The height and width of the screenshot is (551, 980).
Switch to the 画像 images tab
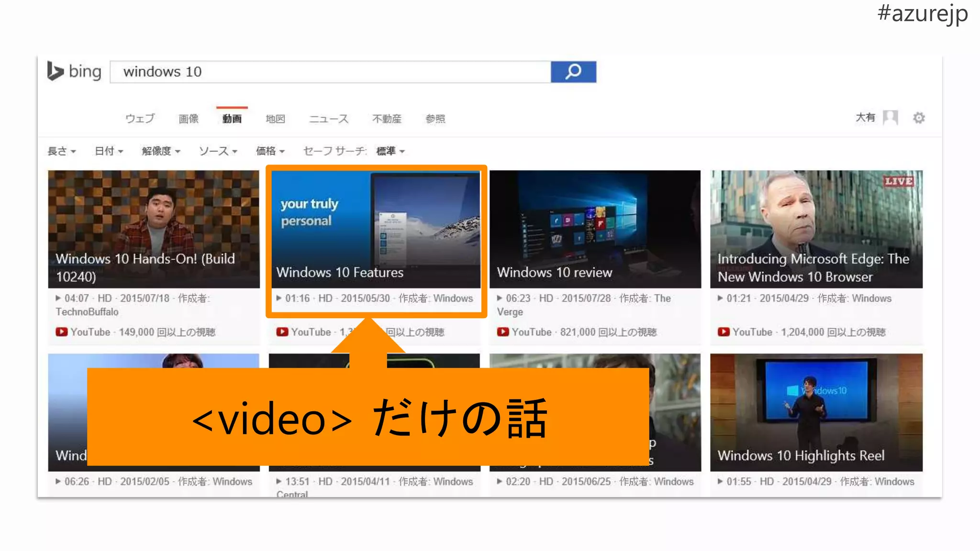click(x=189, y=119)
